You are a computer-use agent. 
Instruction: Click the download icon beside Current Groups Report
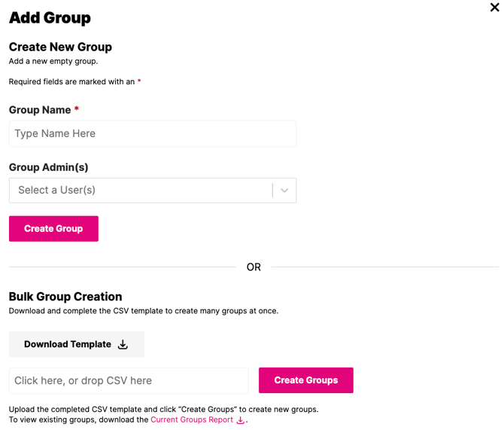click(241, 420)
